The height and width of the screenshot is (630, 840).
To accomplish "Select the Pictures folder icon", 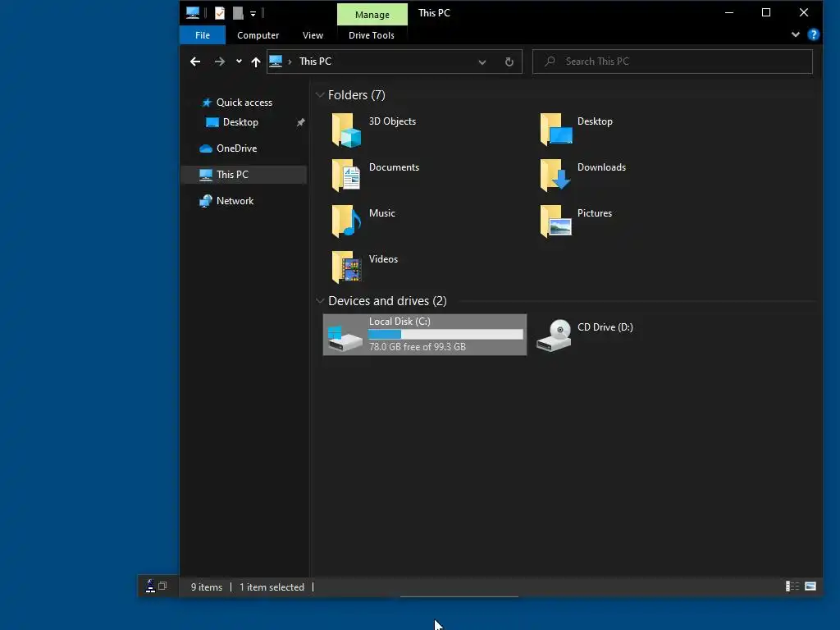I will pyautogui.click(x=555, y=221).
